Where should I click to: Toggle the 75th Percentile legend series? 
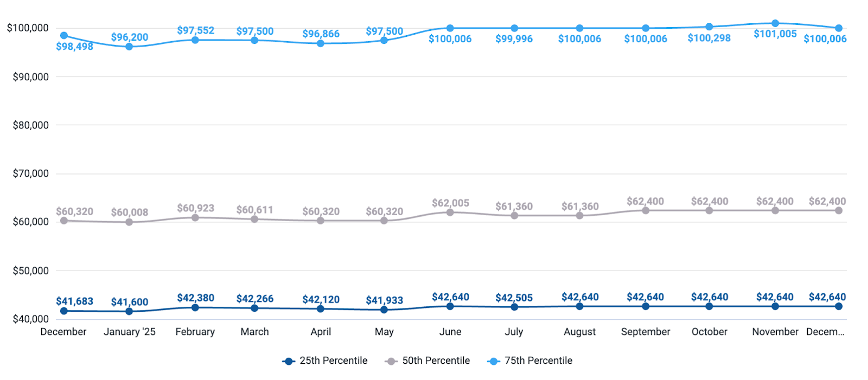click(x=538, y=361)
